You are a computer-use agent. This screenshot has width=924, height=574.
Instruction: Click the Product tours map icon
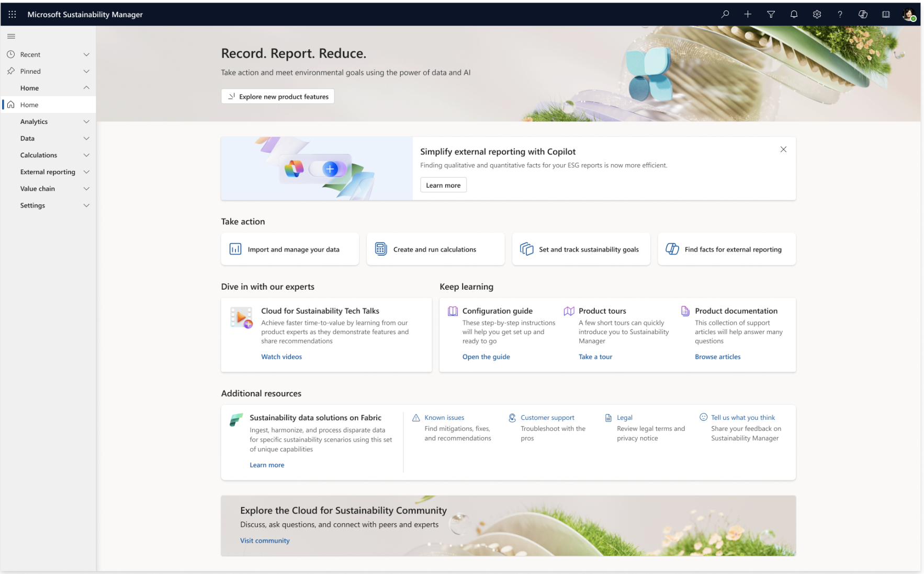[x=569, y=311]
